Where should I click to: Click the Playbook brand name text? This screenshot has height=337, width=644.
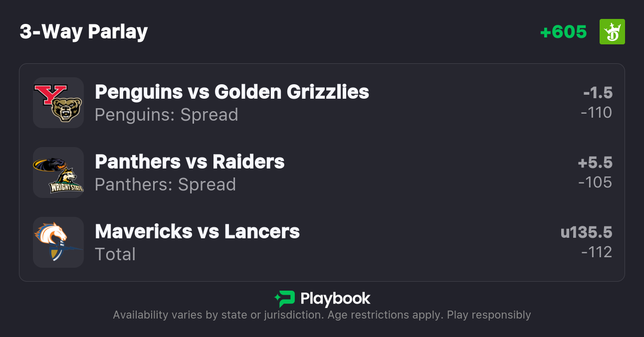point(335,299)
